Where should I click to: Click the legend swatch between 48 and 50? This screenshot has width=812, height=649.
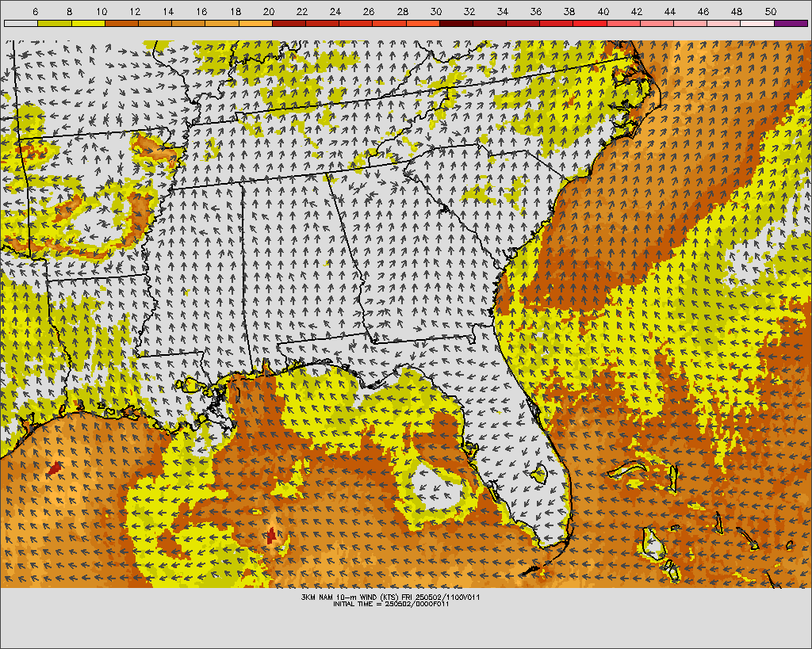click(x=757, y=23)
